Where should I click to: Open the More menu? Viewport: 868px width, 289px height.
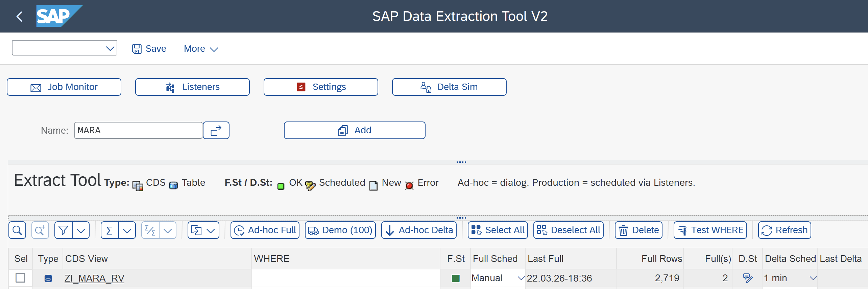201,49
